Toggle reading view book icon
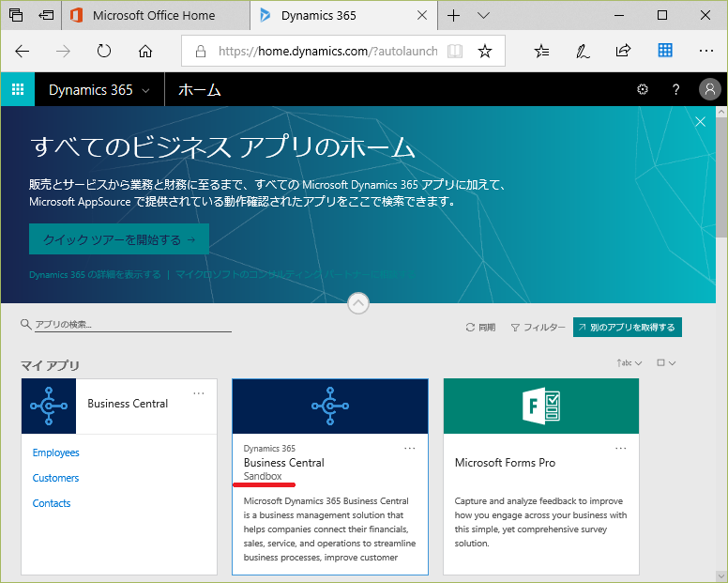The height and width of the screenshot is (583, 728). [455, 51]
